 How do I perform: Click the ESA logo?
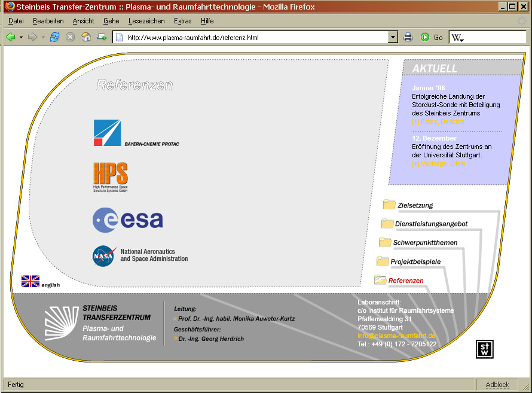click(x=128, y=220)
